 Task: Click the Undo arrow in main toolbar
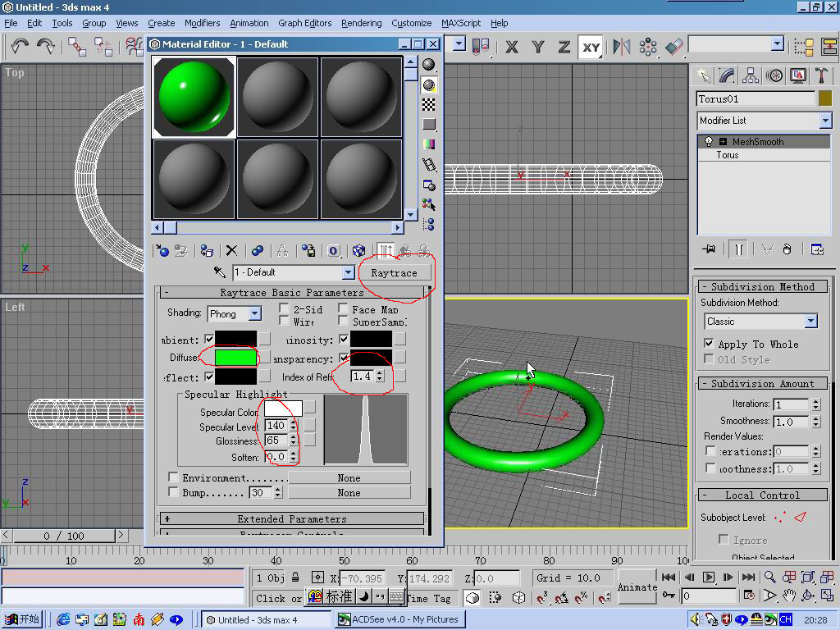[x=20, y=47]
